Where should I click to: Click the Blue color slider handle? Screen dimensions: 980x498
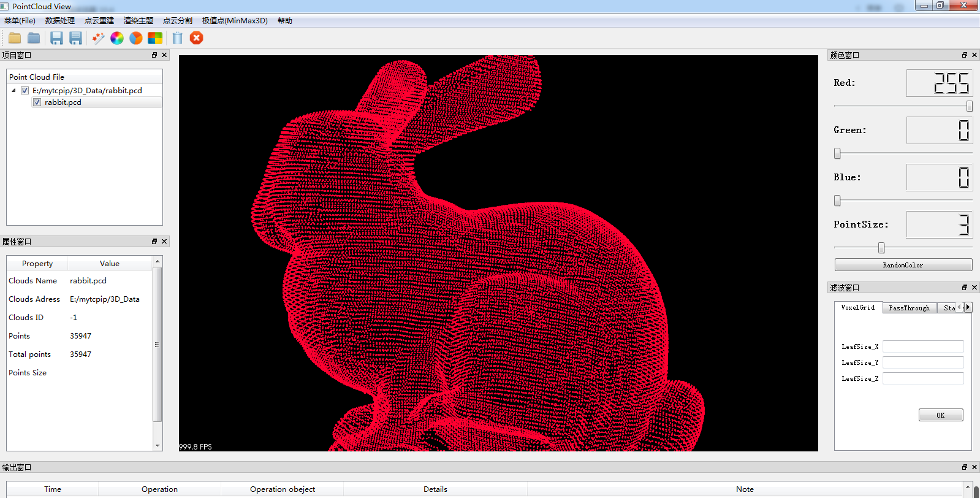coord(837,201)
